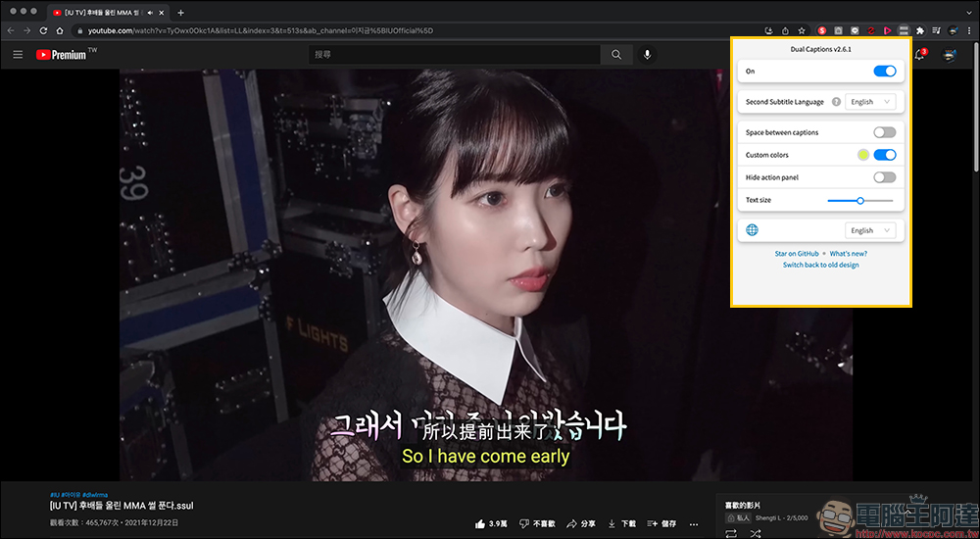Select the IU TV video browser tab

[x=106, y=13]
